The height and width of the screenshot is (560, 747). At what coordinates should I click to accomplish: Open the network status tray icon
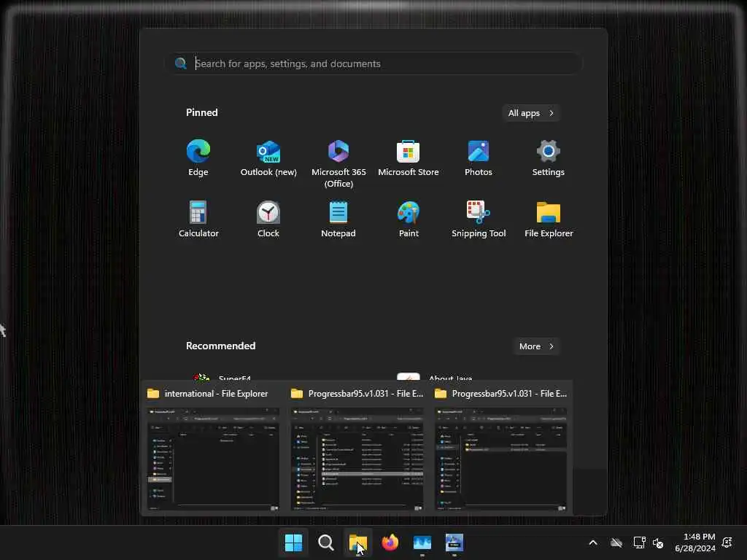[x=639, y=542]
